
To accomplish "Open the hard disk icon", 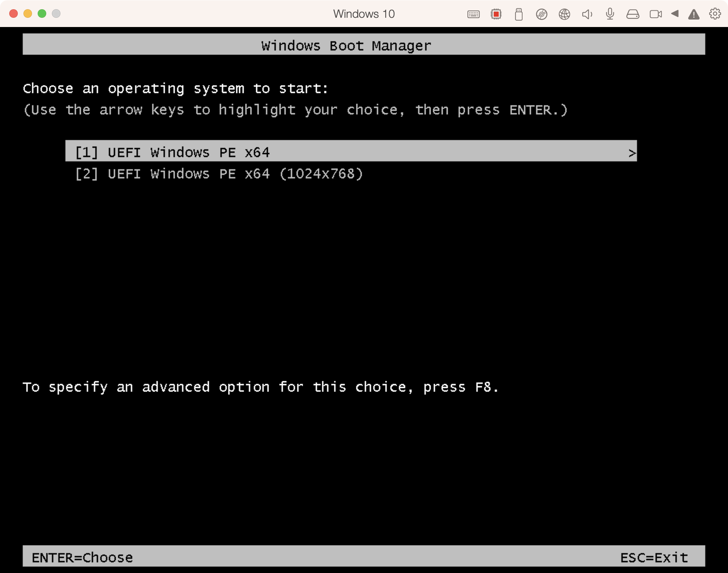I will (x=633, y=14).
